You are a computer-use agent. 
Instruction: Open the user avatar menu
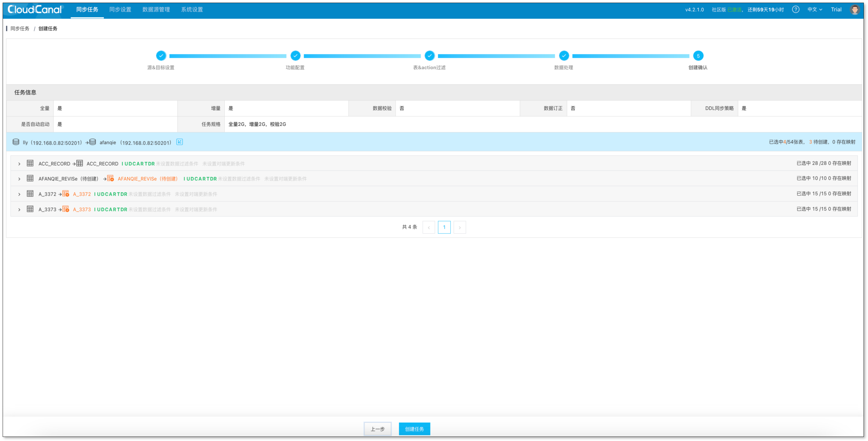tap(854, 9)
